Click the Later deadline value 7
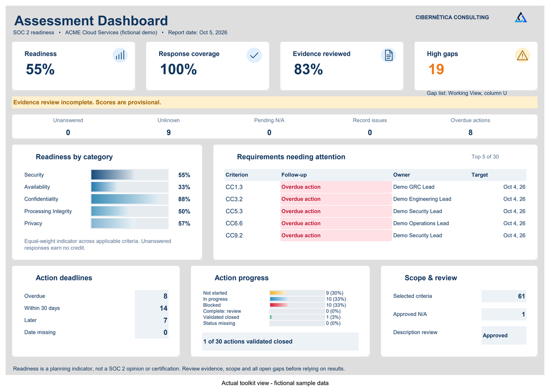Screen dimensions: 550x392 (x=152, y=321)
